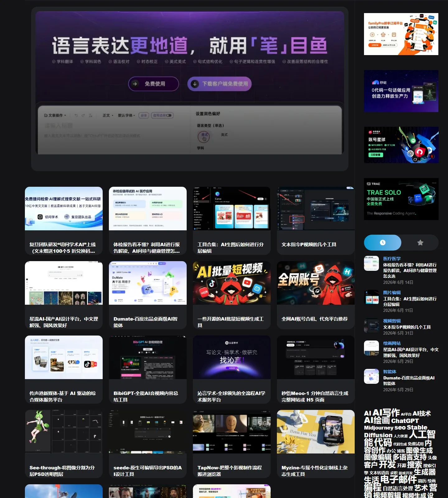This screenshot has width=448, height=498.
Task: Open 工具合集 AI生图后分层编辑 card title
Action: [x=231, y=248]
